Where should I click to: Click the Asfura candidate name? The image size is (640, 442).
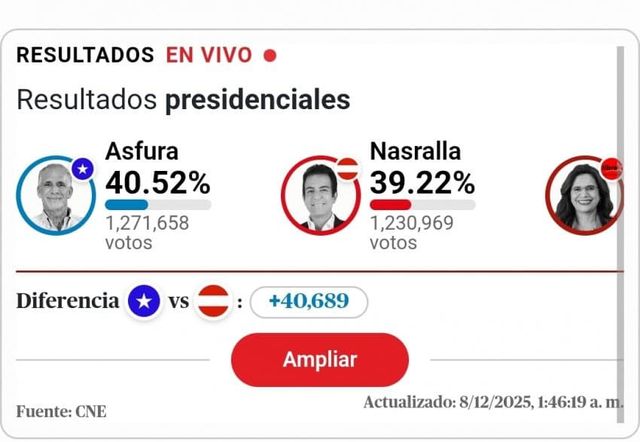click(x=142, y=152)
